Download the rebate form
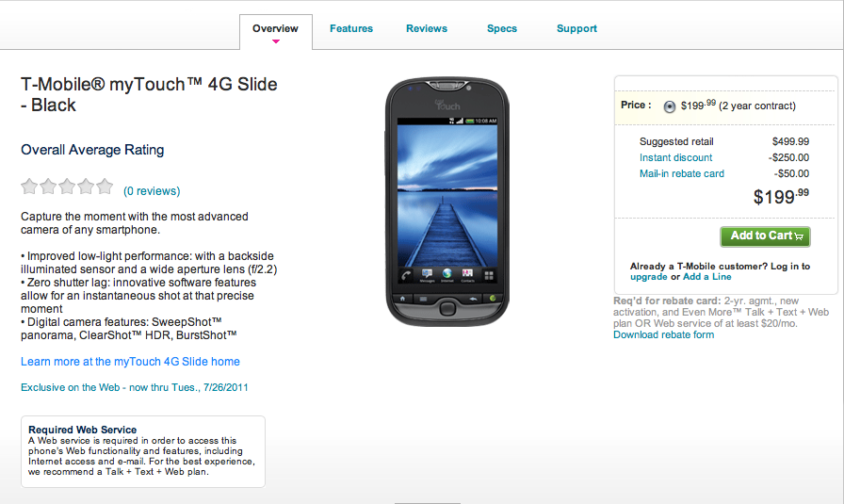Screen dimensions: 844x504 (664, 335)
